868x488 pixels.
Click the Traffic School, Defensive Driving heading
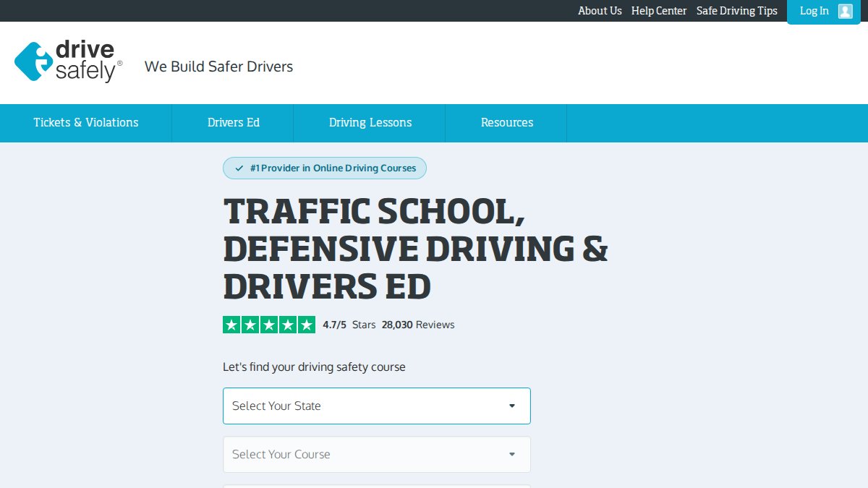(x=416, y=249)
